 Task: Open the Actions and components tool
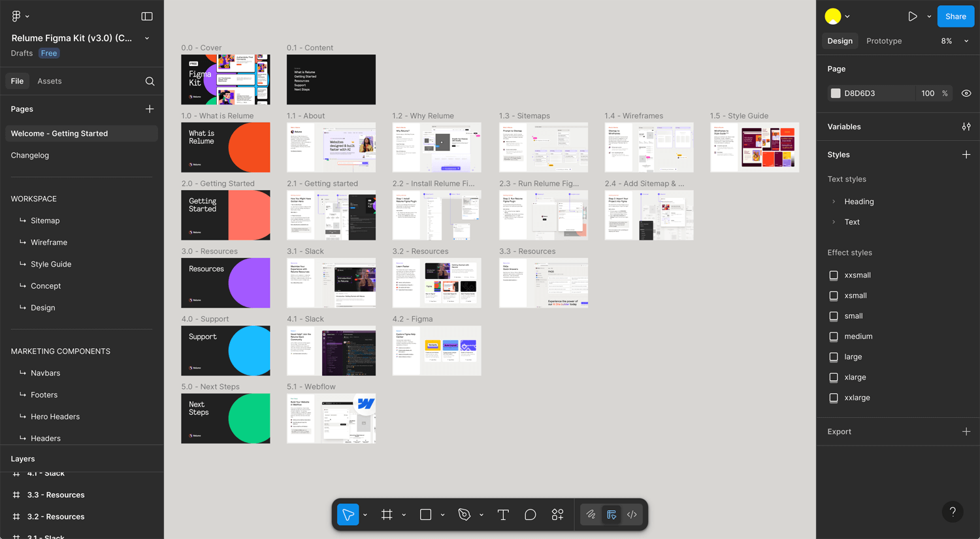[x=557, y=515]
